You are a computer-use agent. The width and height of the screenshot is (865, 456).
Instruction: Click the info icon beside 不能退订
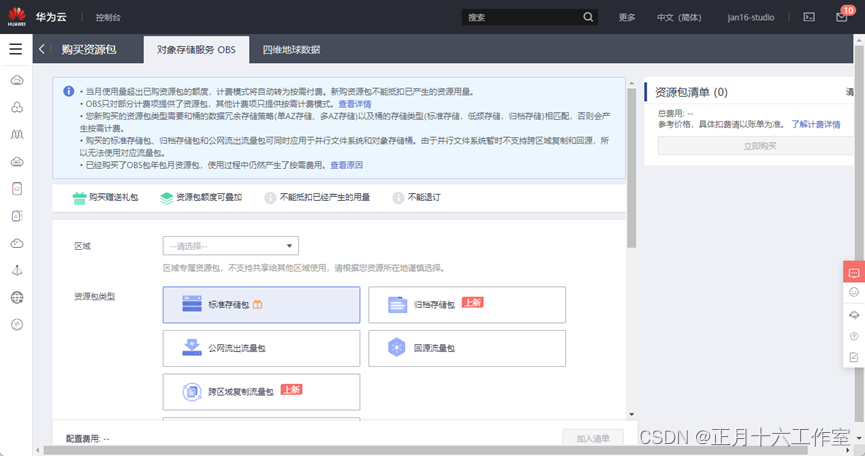click(398, 197)
